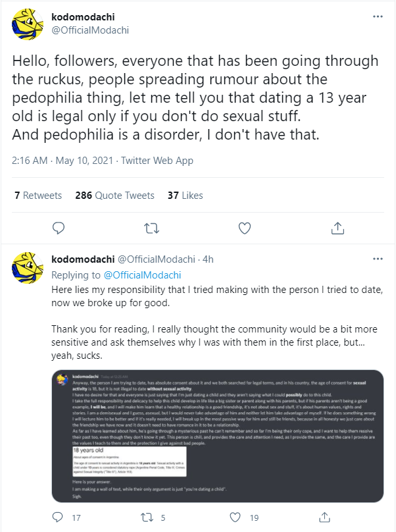Open the 4h timestamp on the reply
Image resolution: width=396 pixels, height=532 pixels.
(208, 259)
